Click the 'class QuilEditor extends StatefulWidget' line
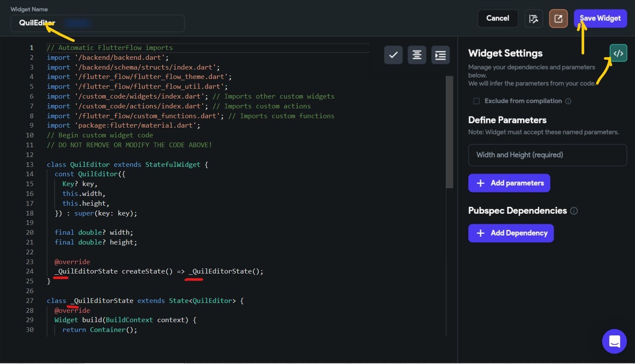 (x=127, y=165)
